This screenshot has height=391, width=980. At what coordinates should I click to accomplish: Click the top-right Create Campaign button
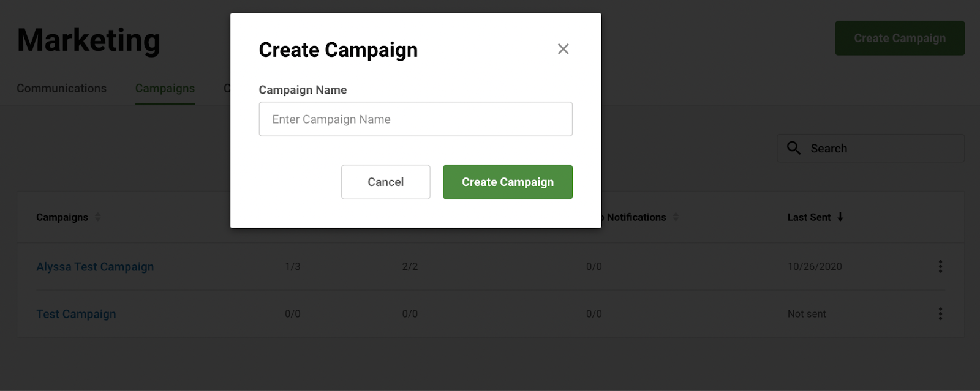tap(900, 38)
